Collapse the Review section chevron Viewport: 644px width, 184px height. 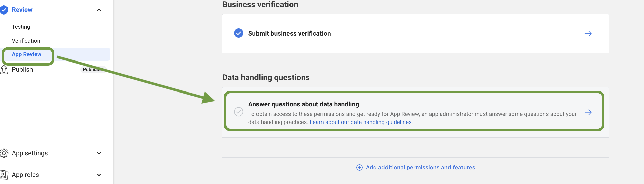99,10
